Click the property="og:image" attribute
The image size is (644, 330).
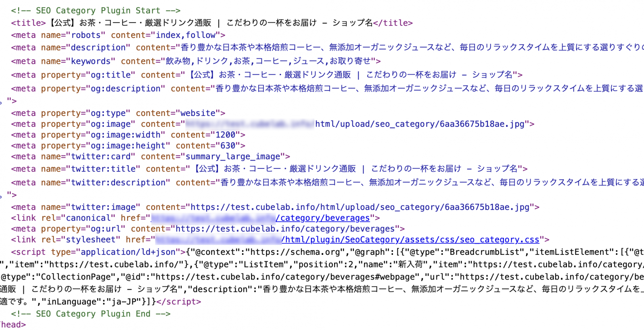[88, 124]
